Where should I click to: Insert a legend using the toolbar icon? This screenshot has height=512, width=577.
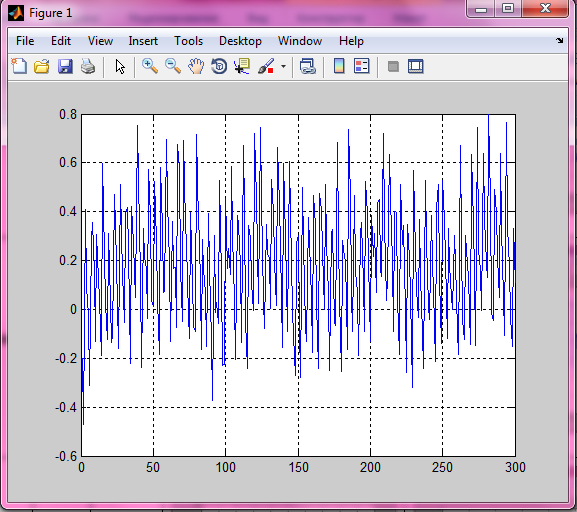click(x=361, y=67)
